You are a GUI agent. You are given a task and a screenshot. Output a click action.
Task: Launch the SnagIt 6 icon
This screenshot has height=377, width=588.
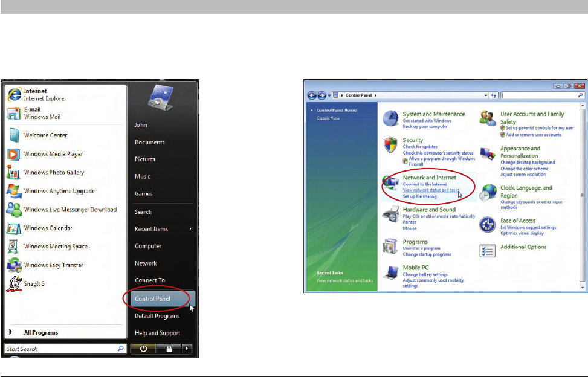[x=15, y=284]
